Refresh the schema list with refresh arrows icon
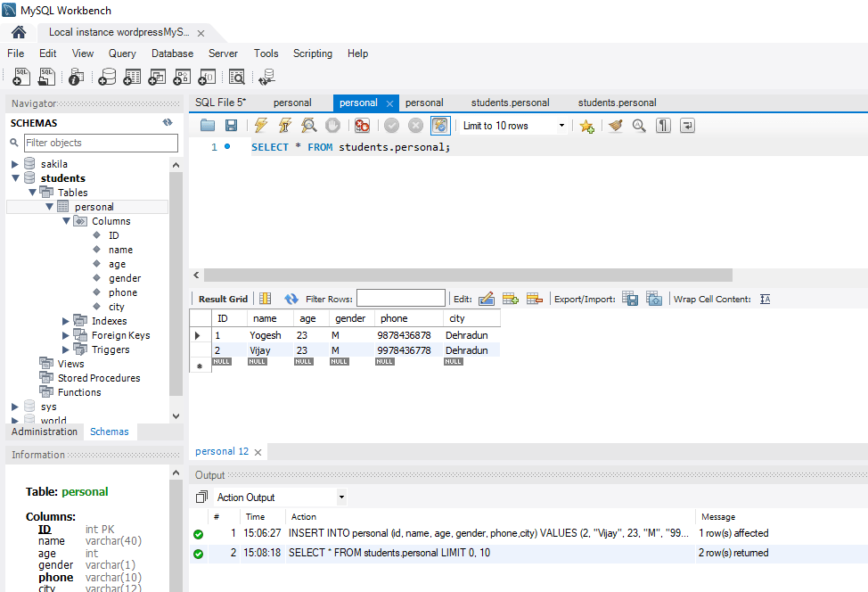Screen dimensions: 868x592 coord(168,122)
